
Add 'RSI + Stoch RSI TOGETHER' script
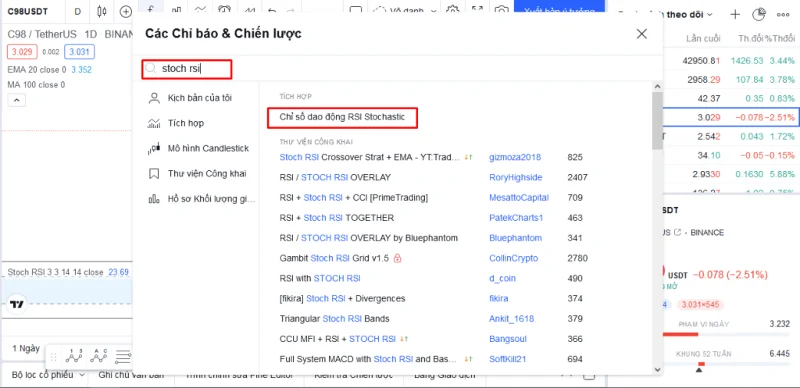click(x=337, y=218)
